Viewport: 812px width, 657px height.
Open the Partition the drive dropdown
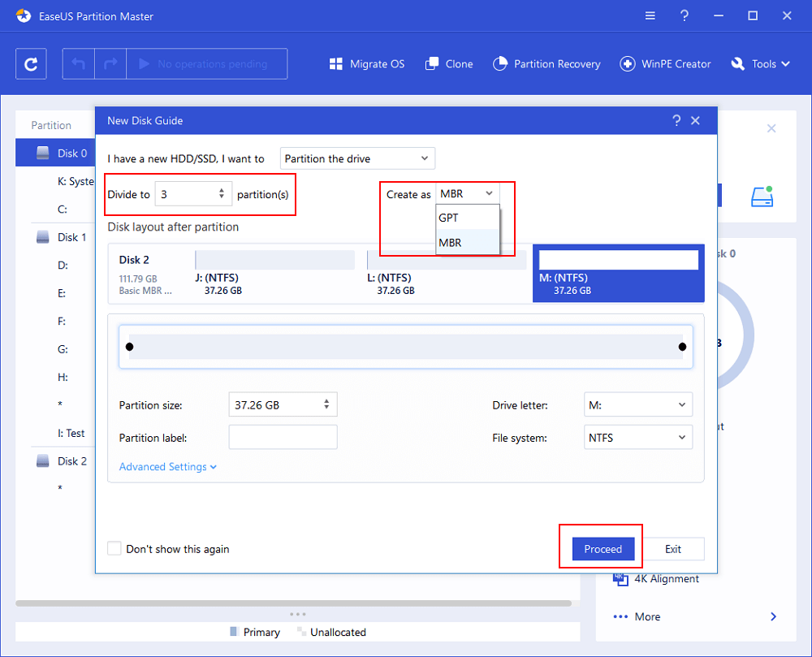(357, 158)
